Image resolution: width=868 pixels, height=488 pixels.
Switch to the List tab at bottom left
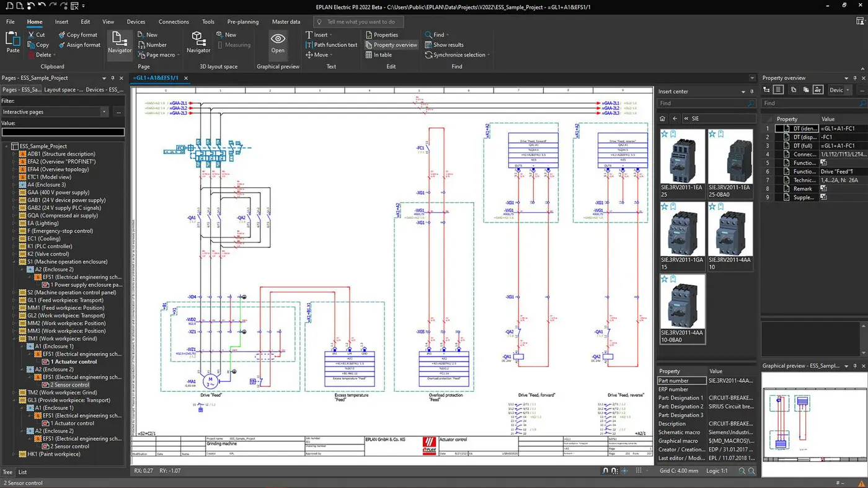(22, 472)
